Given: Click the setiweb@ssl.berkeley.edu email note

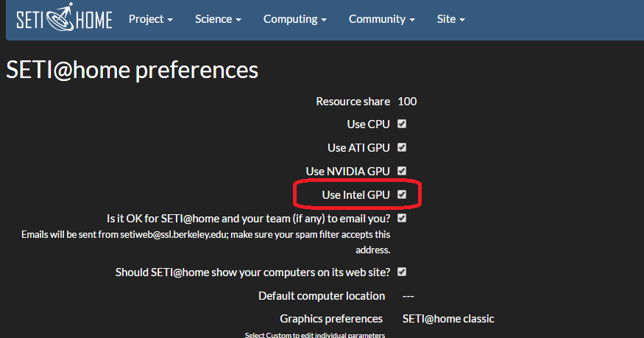Looking at the screenshot, I should click(x=206, y=242).
